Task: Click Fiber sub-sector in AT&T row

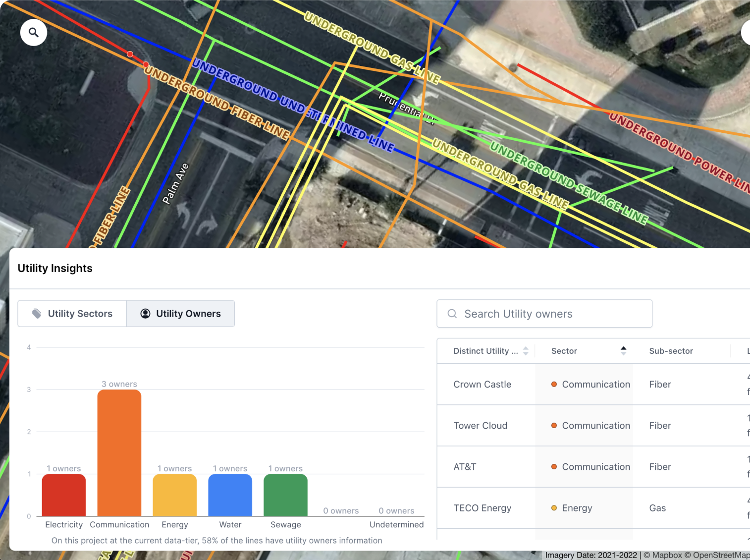Action: 660,467
